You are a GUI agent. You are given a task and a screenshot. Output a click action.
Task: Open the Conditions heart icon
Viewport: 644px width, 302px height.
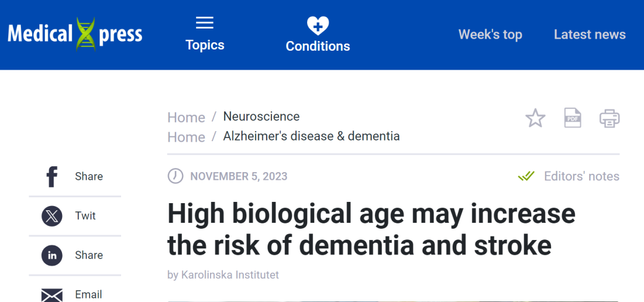click(x=317, y=26)
